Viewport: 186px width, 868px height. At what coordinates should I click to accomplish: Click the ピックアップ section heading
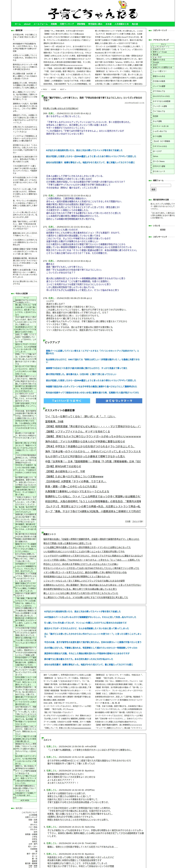52,342
